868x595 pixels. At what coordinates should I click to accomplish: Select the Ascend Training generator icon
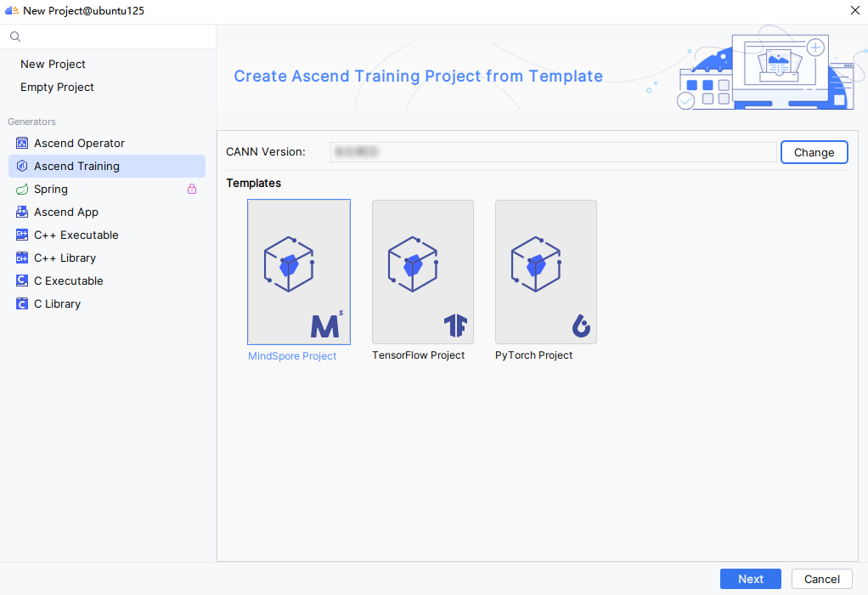22,167
